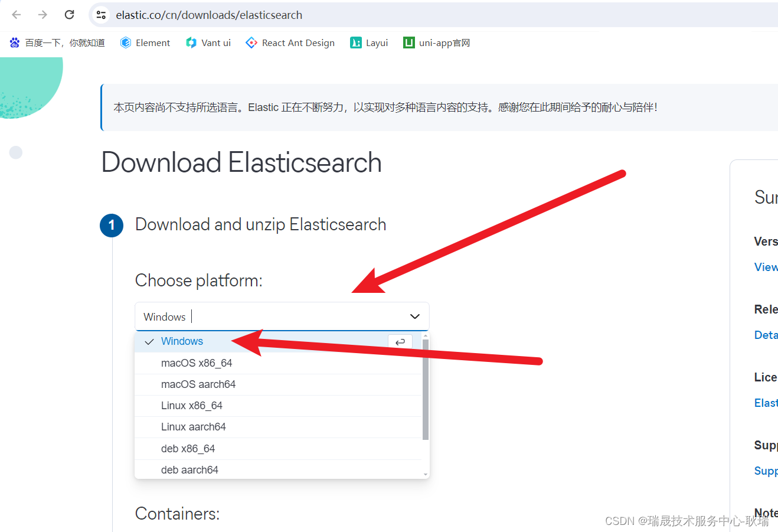Open the Vant ui bookmark
This screenshot has width=778, height=532.
208,43
